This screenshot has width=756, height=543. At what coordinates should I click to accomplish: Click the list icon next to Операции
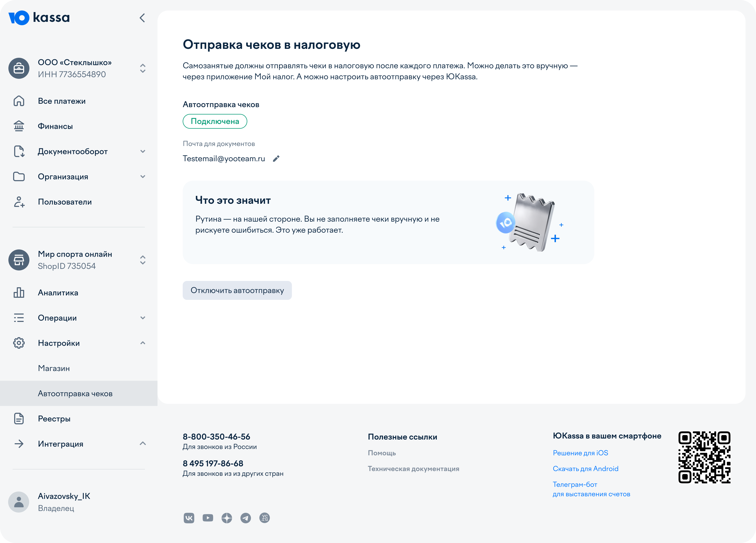click(19, 318)
